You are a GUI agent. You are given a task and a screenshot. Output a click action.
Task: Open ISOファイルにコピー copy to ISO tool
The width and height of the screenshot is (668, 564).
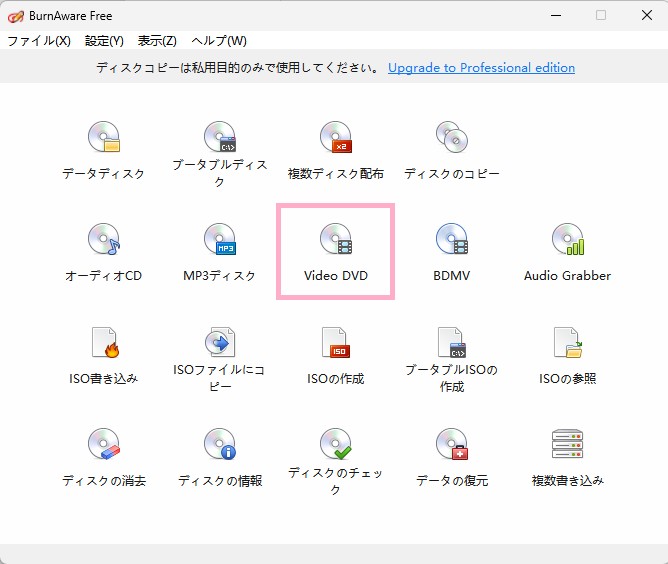pos(219,359)
